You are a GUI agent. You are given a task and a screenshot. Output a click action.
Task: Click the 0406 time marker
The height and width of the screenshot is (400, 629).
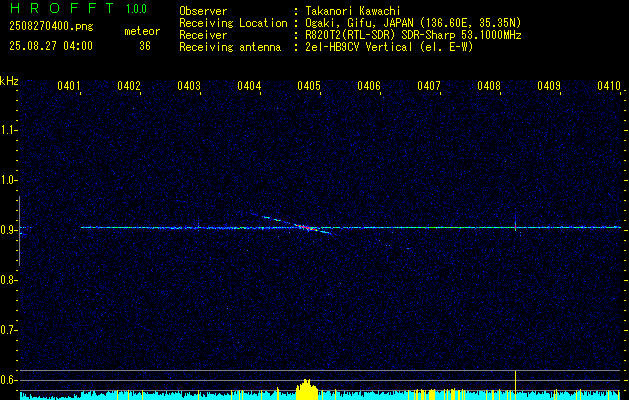click(369, 85)
